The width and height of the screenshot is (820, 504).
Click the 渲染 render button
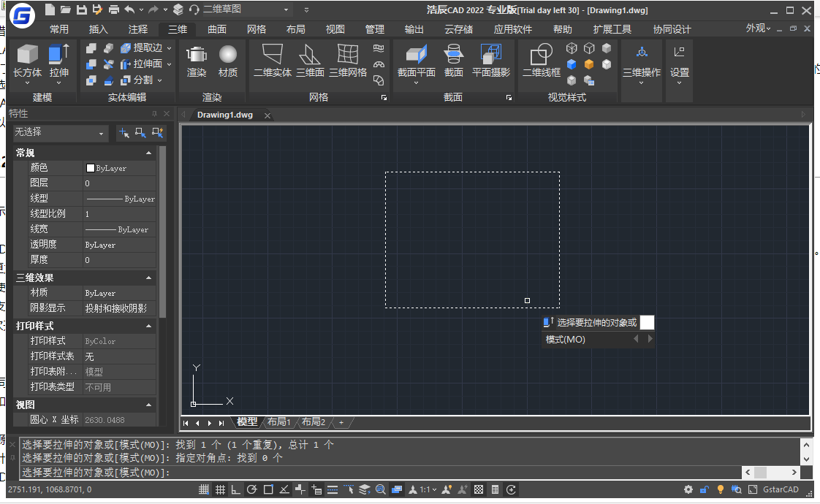pos(197,61)
